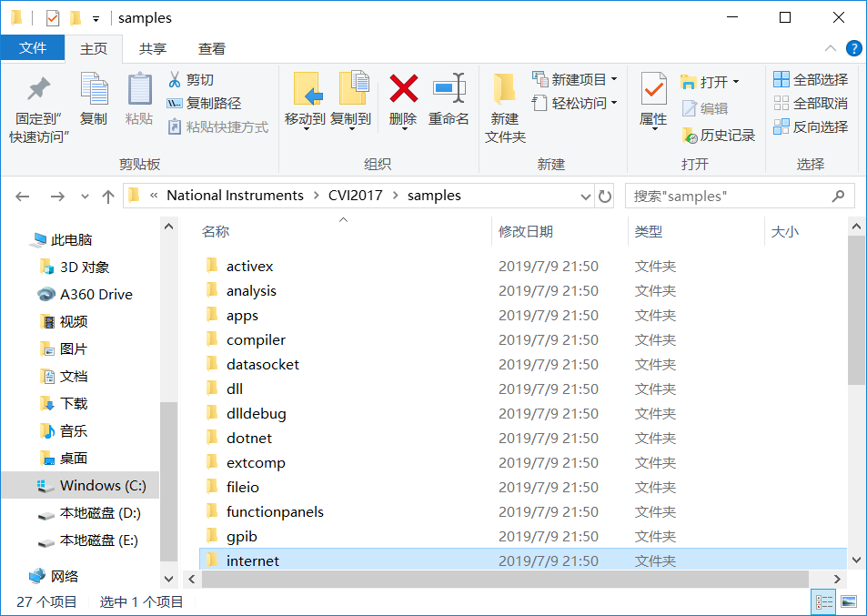Deselect all items via Select none
Screen dimensions: 867x616
[x=811, y=104]
